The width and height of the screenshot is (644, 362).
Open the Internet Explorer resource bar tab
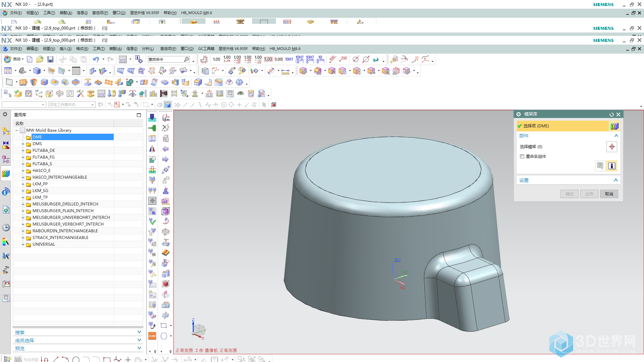coord(6,210)
